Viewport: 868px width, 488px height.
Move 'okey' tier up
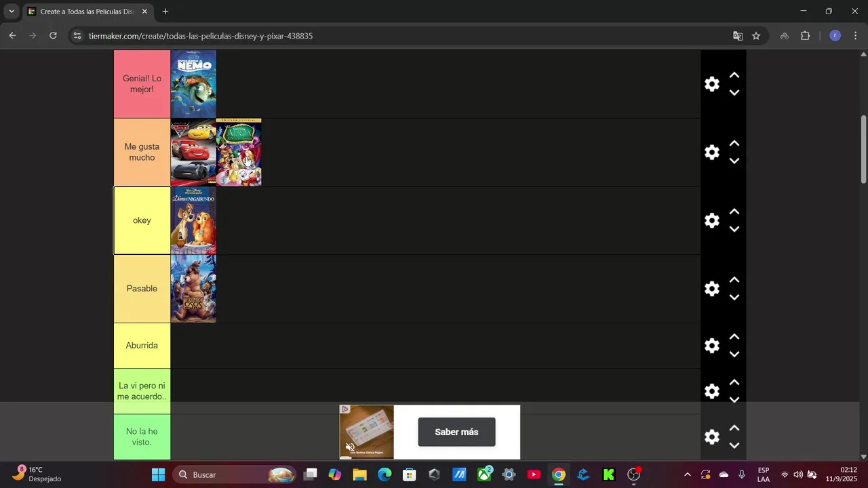point(734,211)
